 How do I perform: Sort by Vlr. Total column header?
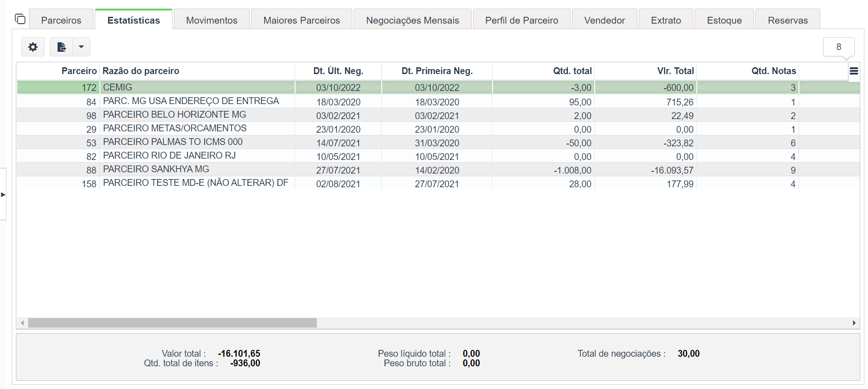click(675, 71)
